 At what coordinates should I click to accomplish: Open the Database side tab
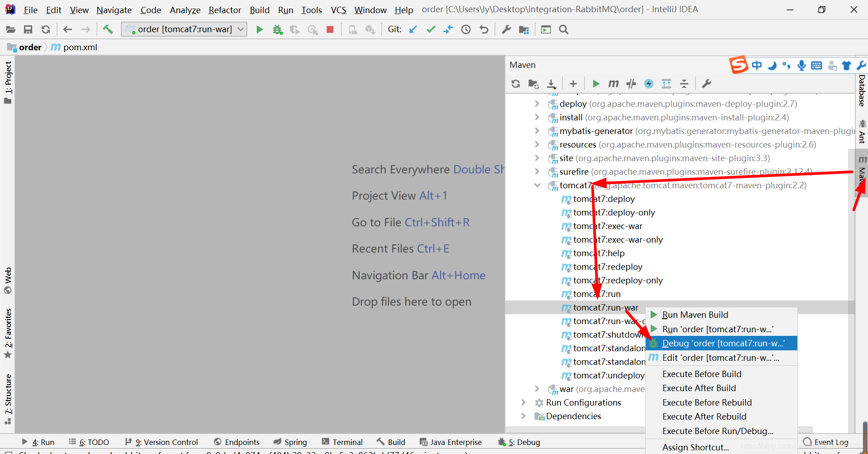pos(862,91)
